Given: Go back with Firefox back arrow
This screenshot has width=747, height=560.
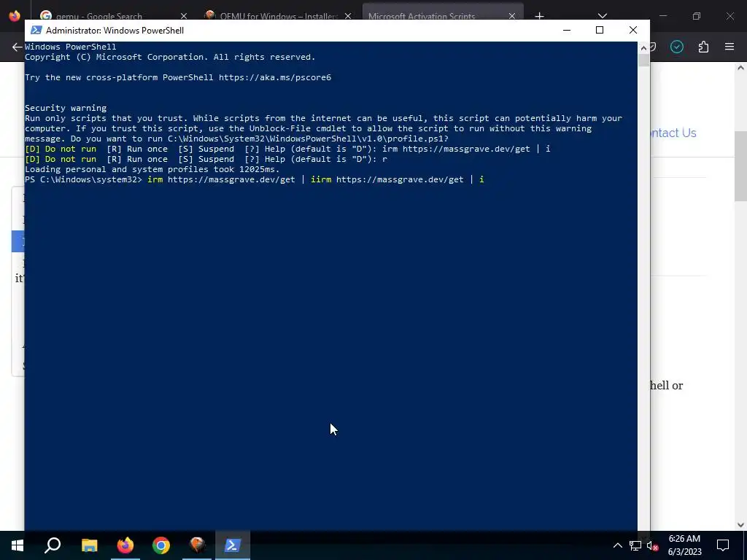Looking at the screenshot, I should (x=18, y=47).
